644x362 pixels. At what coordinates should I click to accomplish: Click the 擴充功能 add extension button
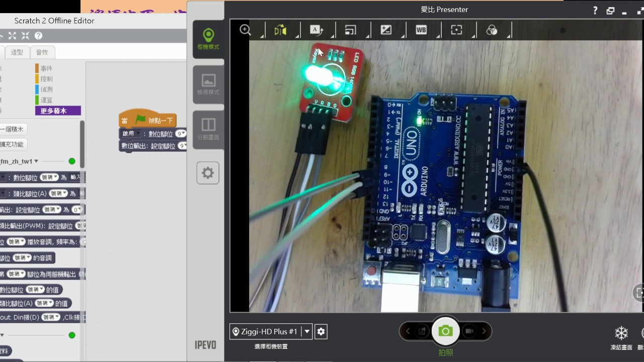[x=13, y=144]
